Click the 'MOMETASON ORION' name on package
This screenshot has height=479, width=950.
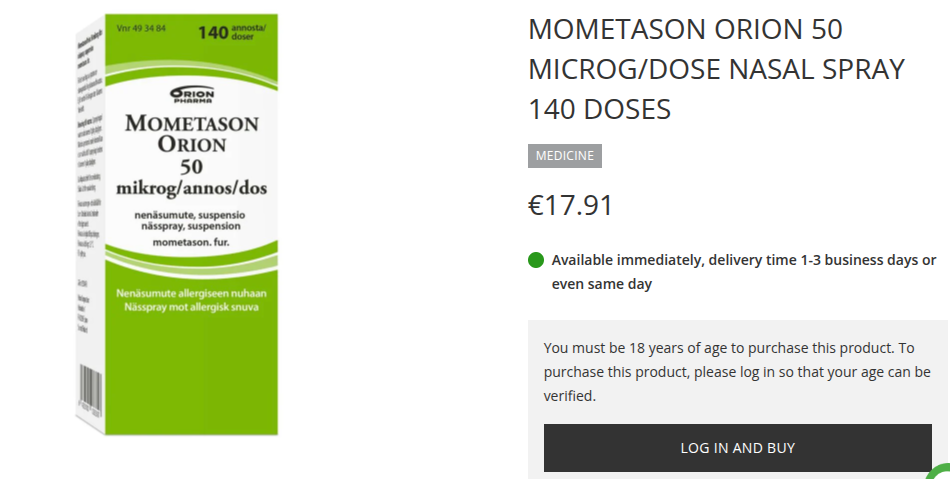[191, 134]
